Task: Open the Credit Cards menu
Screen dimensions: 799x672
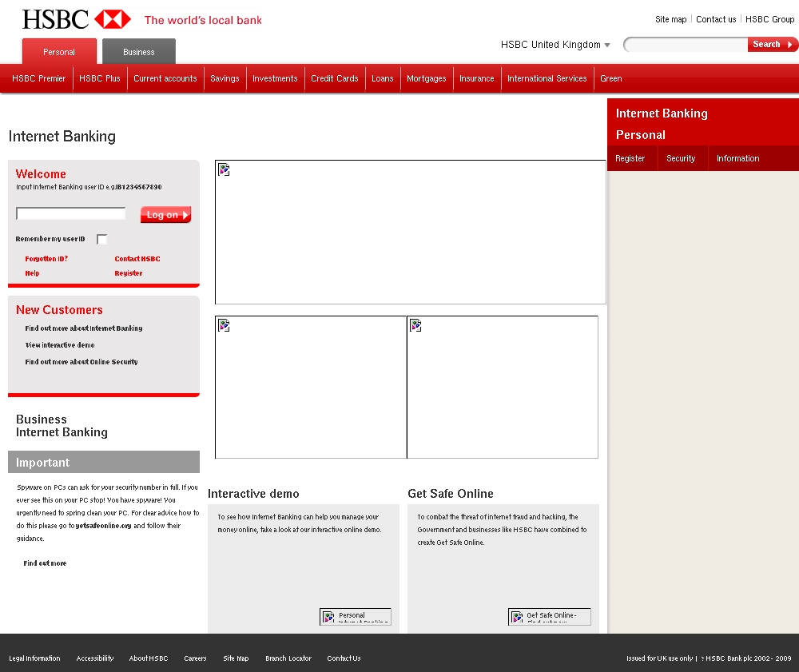Action: [x=335, y=78]
